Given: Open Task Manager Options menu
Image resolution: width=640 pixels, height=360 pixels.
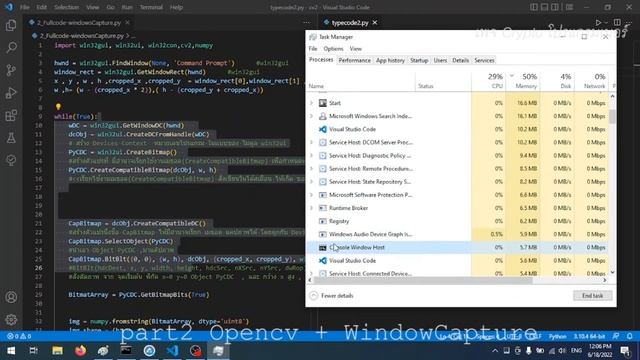Looking at the screenshot, I should pos(333,49).
